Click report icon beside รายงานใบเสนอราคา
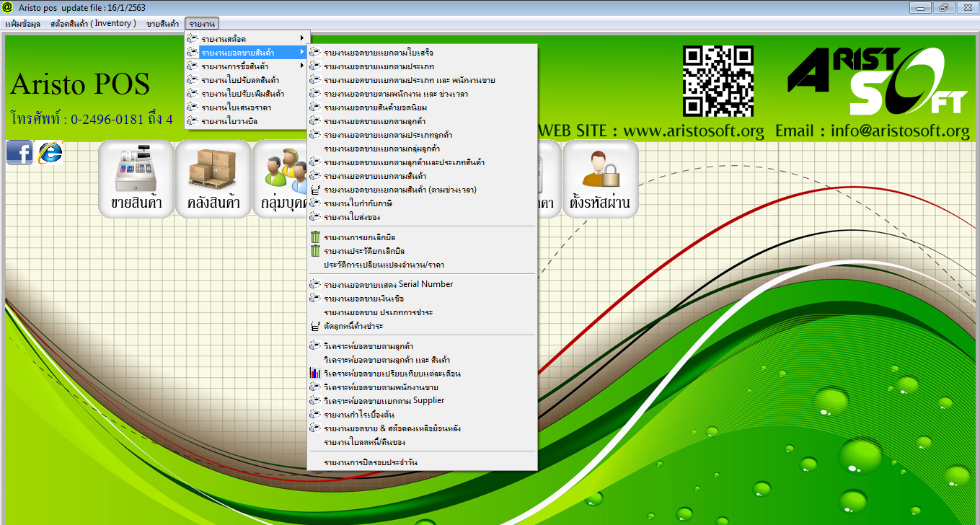This screenshot has height=525, width=980. pos(192,107)
